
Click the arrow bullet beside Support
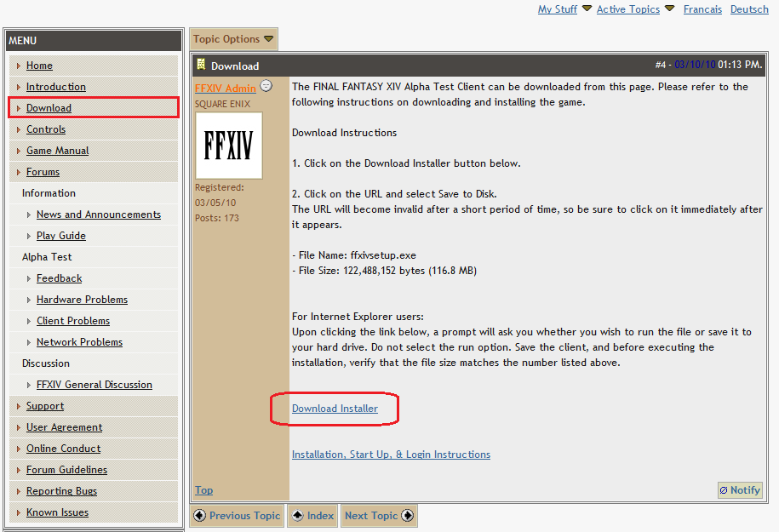tap(19, 406)
